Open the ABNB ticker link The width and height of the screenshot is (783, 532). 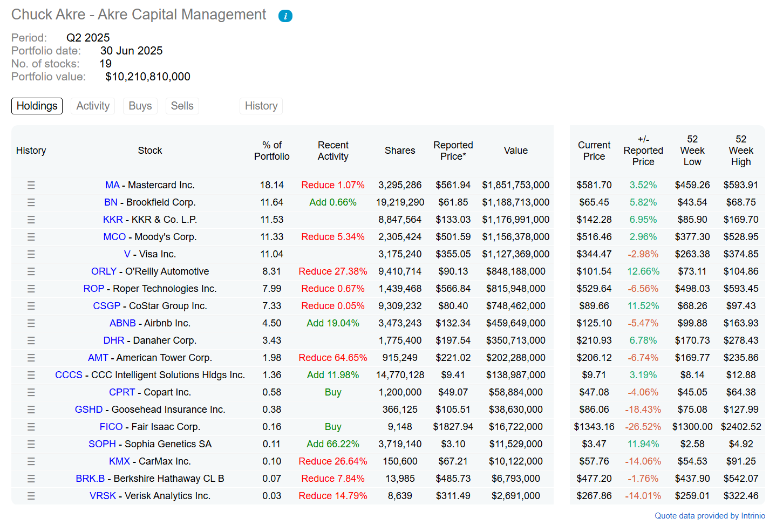pos(122,323)
